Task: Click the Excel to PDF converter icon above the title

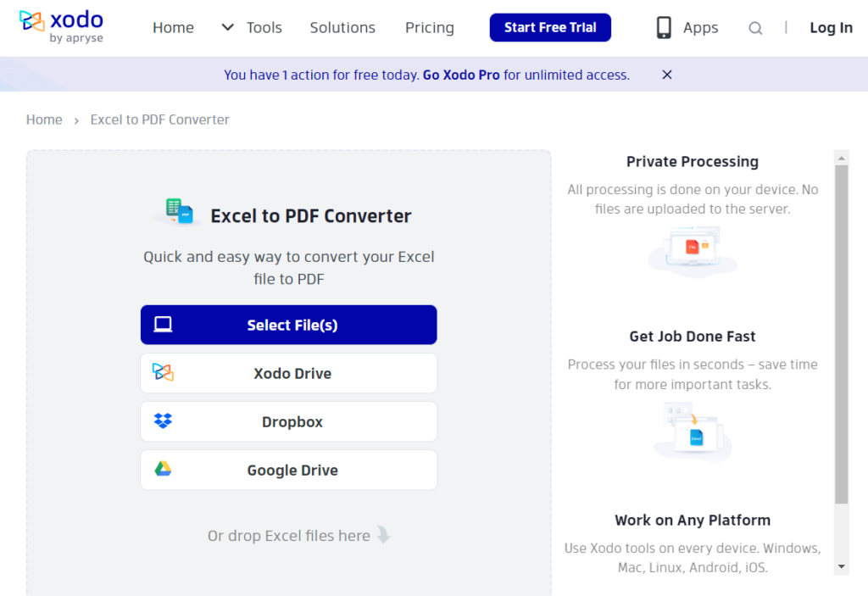Action: click(178, 209)
